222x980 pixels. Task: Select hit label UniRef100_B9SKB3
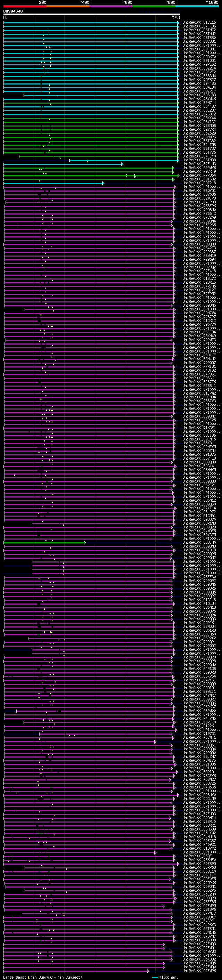tap(199, 95)
